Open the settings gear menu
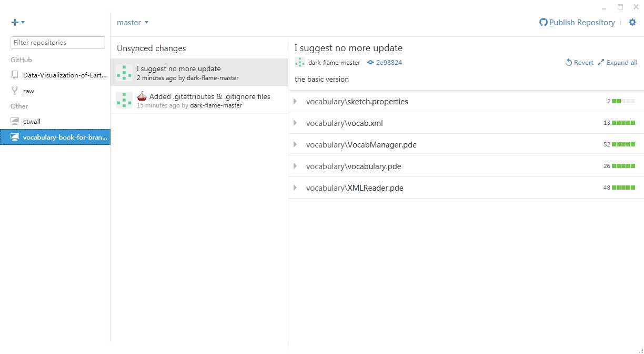 (632, 23)
